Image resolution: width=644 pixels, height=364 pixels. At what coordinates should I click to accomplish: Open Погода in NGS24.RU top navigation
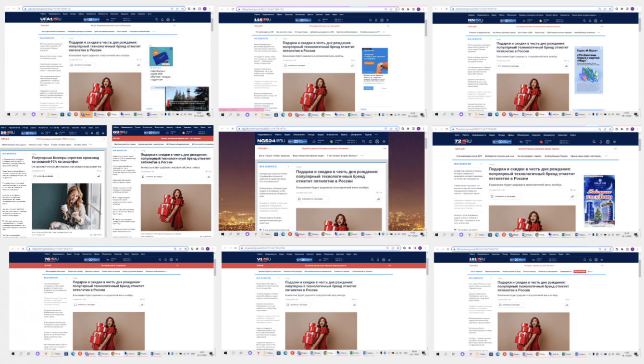pyautogui.click(x=311, y=135)
